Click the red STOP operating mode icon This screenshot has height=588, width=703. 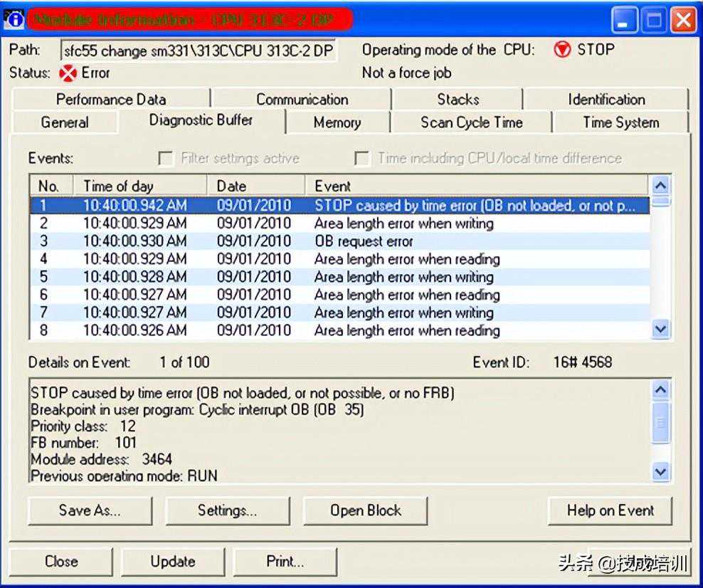[562, 50]
